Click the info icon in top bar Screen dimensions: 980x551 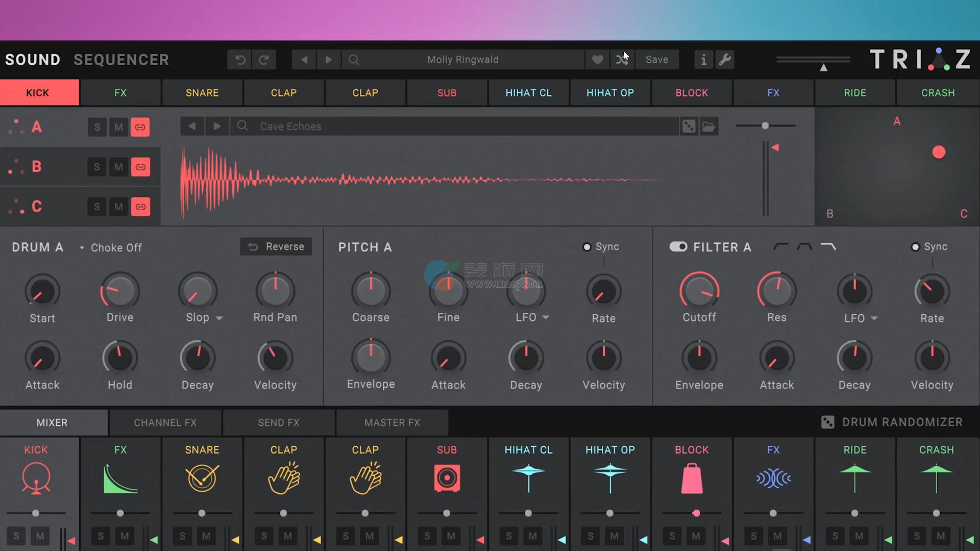(x=703, y=60)
